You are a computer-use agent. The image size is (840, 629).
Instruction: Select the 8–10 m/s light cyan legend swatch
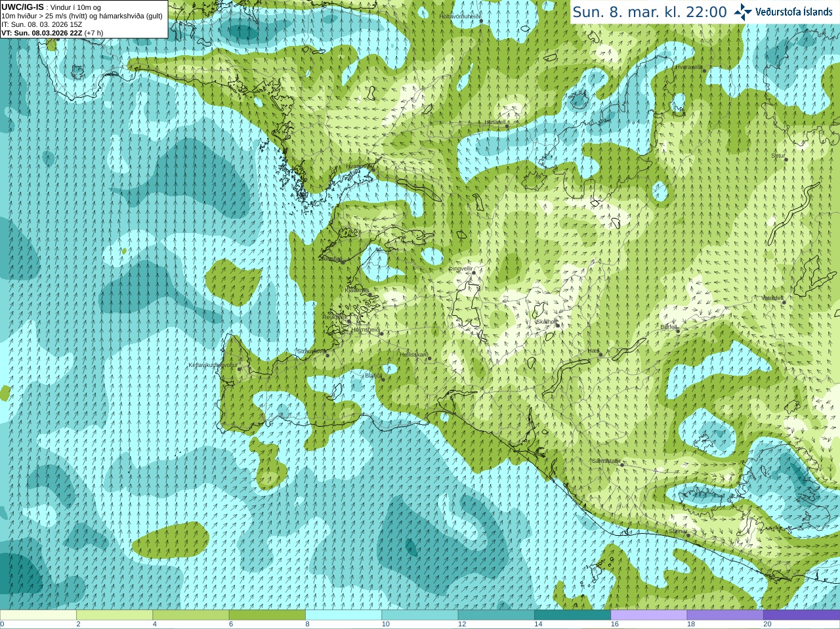(x=343, y=615)
